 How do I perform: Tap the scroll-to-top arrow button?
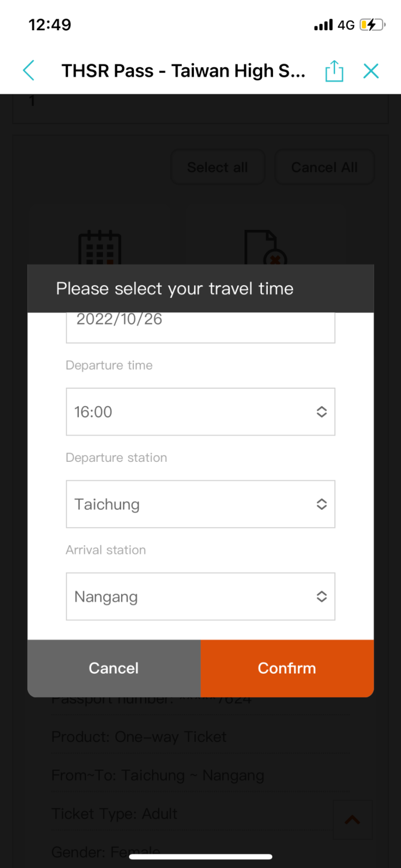[x=352, y=819]
